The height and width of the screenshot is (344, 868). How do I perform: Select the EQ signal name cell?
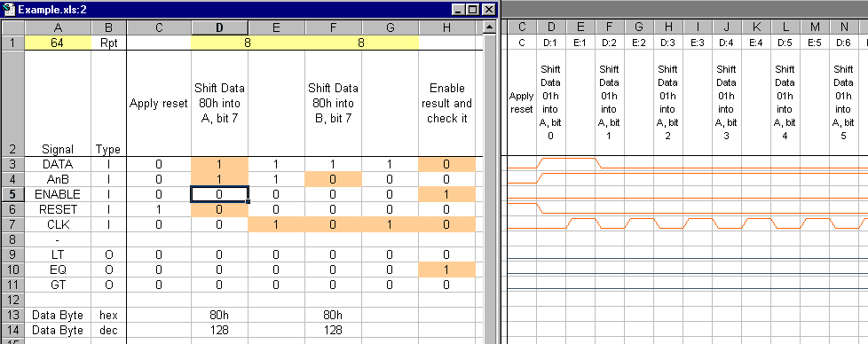click(58, 270)
